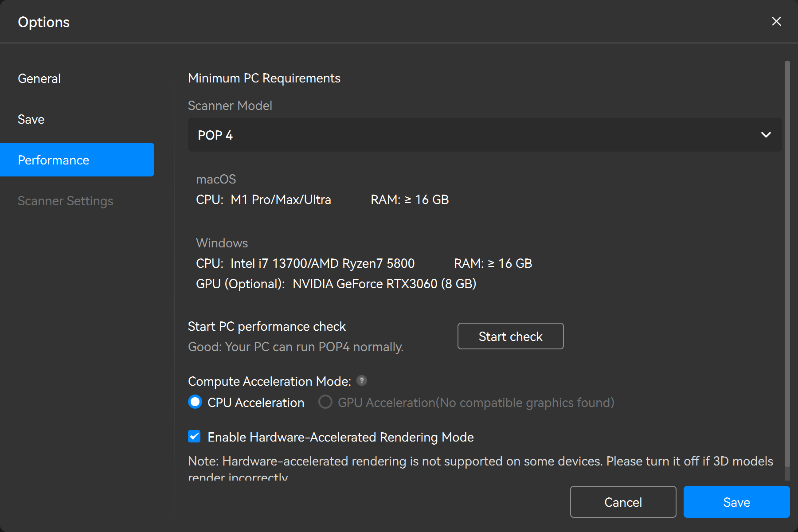
Task: Click the blue Save button
Action: coord(736,502)
